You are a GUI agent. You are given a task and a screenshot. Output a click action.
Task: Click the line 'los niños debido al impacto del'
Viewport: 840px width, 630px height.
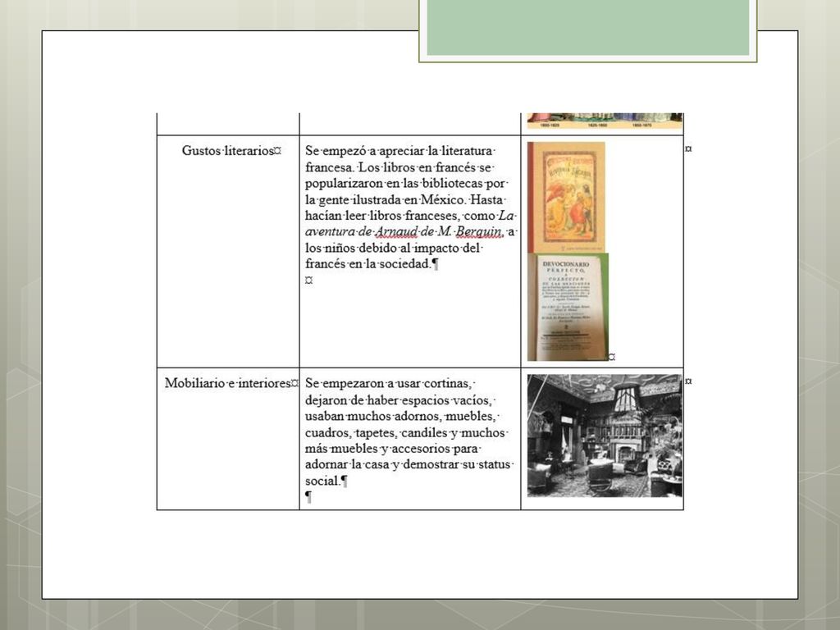pos(393,248)
